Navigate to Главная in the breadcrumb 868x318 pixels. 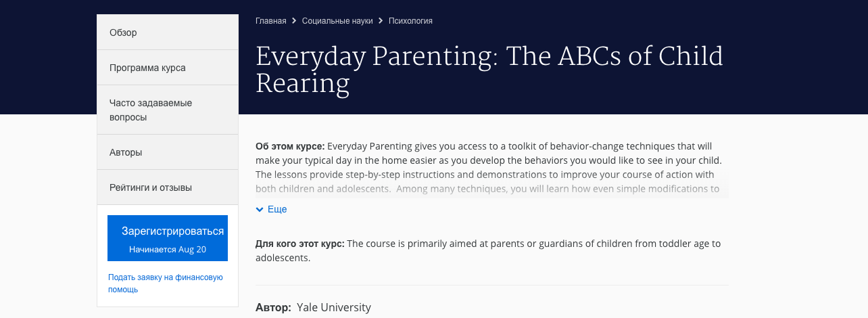click(x=270, y=21)
